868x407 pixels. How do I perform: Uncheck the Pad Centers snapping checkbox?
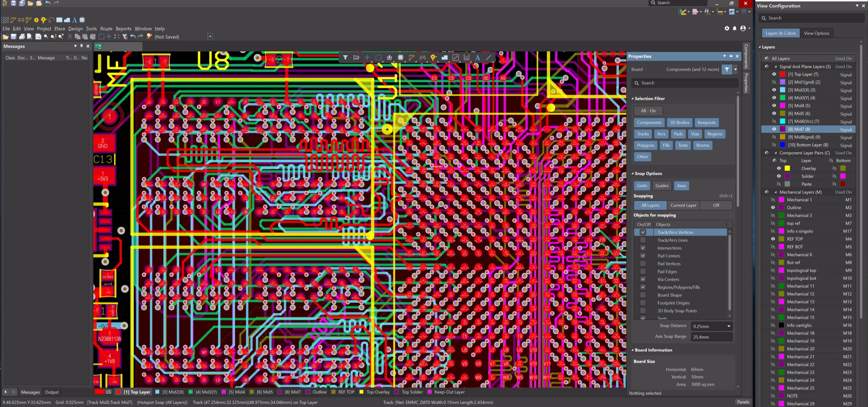pyautogui.click(x=643, y=256)
